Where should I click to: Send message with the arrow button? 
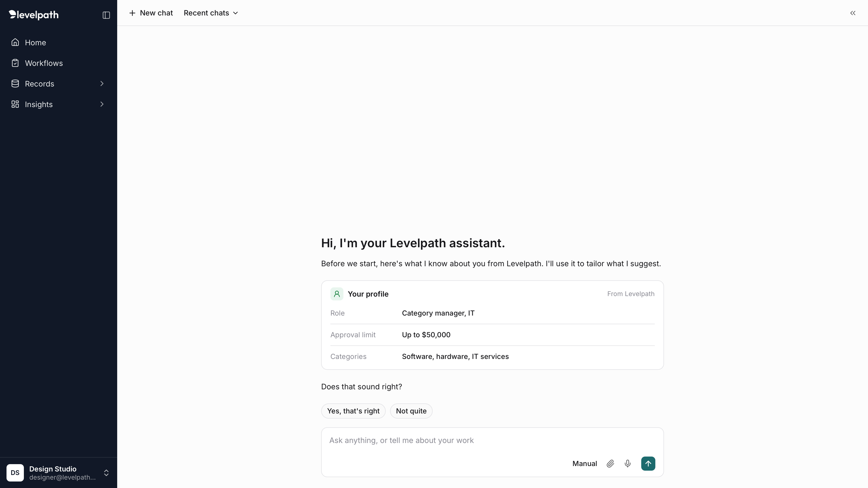(648, 463)
